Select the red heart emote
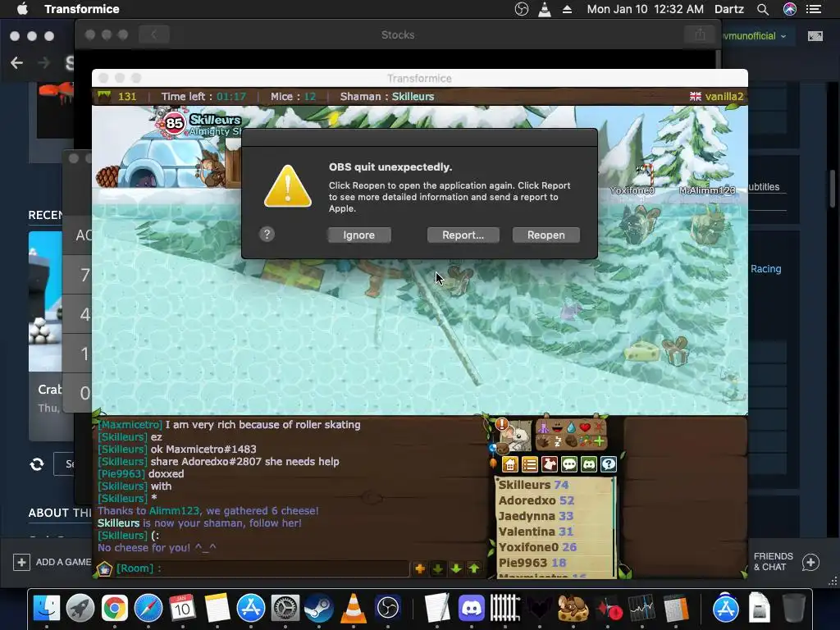Image resolution: width=840 pixels, height=630 pixels. click(x=584, y=427)
